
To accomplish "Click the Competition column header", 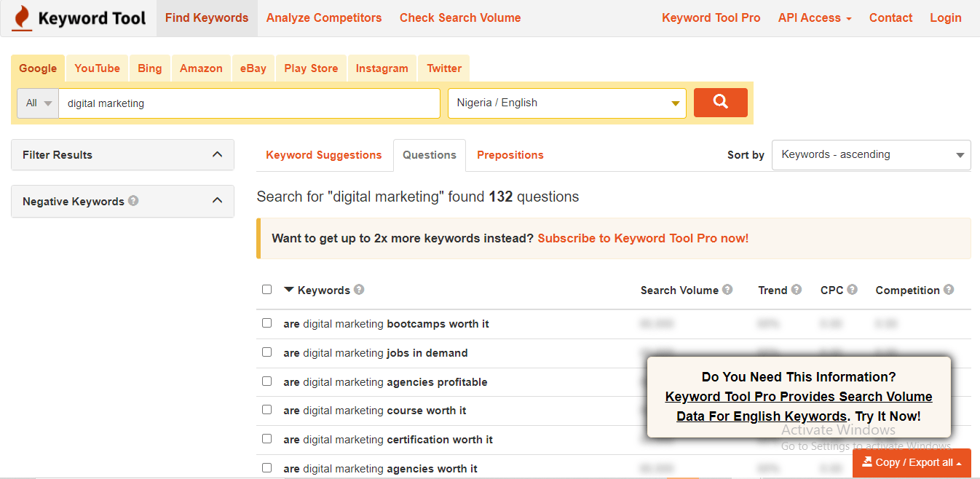I will coord(907,290).
